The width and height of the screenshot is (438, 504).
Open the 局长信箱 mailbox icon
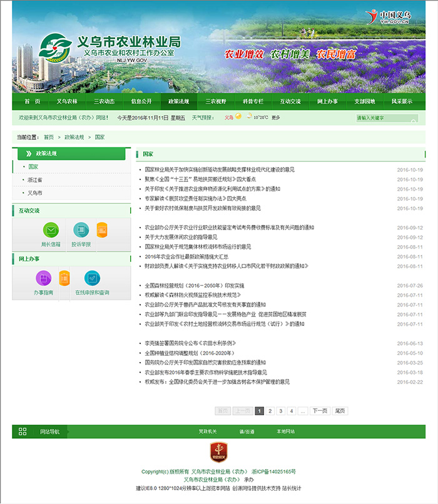click(x=51, y=230)
